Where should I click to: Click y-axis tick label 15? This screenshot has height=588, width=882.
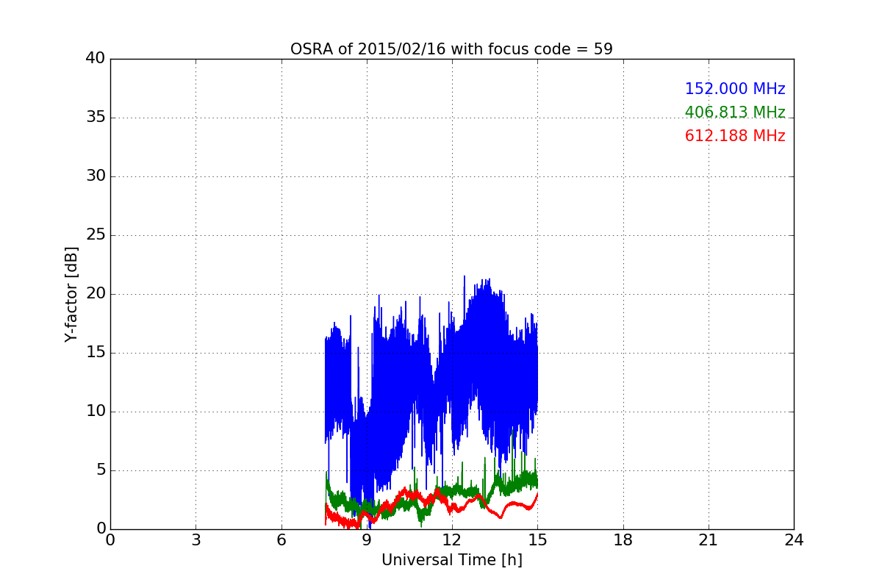pos(95,353)
